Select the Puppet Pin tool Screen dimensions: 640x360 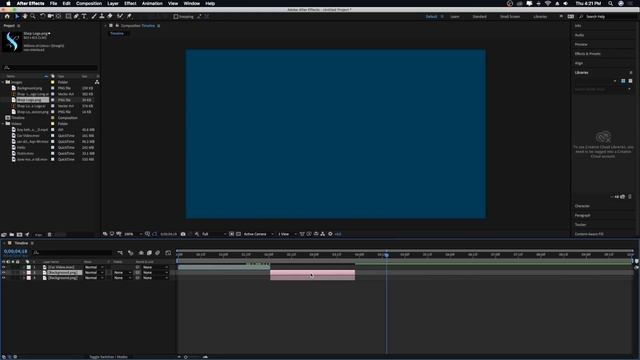[129, 16]
